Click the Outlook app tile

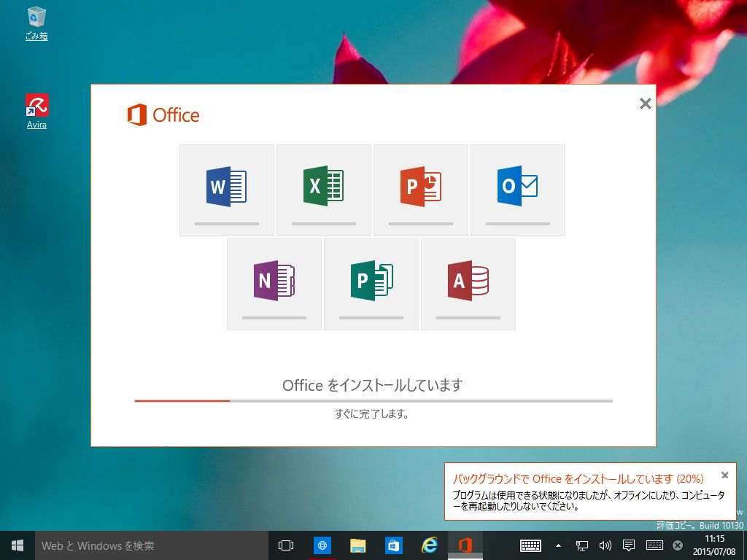518,190
